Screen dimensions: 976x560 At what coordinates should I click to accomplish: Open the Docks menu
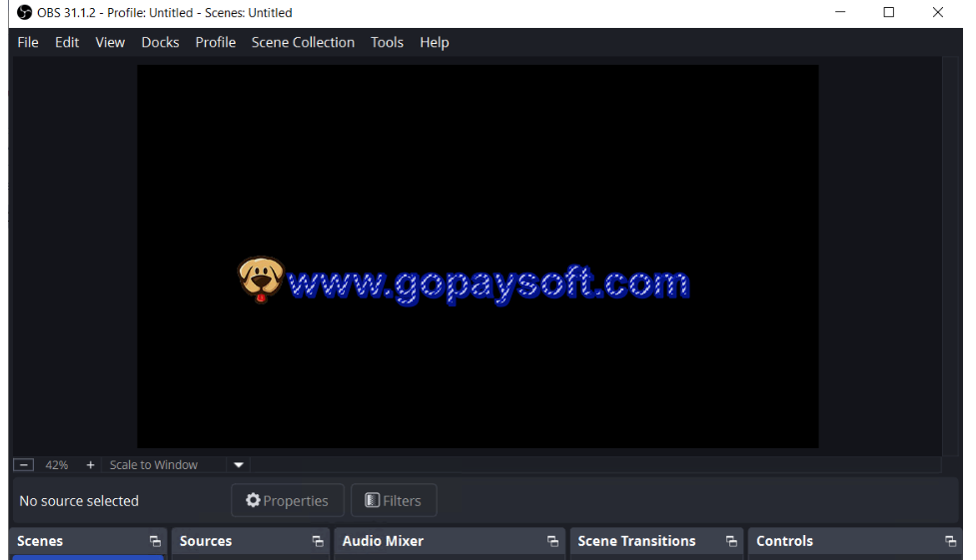pos(160,42)
